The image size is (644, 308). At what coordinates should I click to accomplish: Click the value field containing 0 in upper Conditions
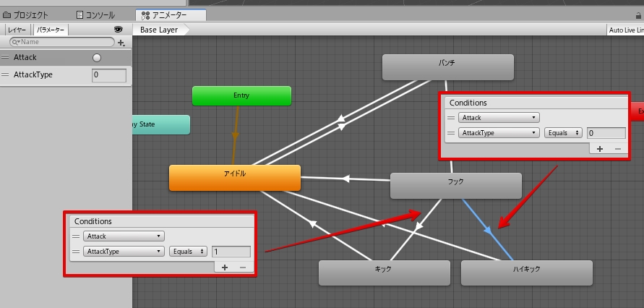tap(606, 133)
